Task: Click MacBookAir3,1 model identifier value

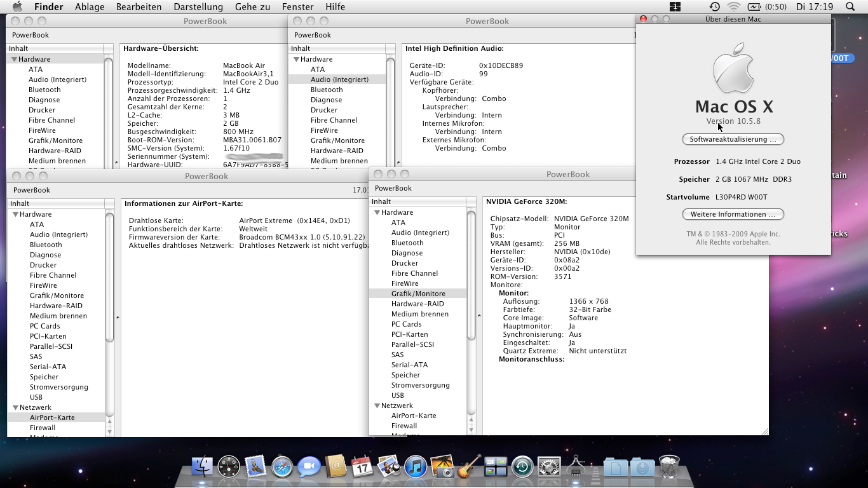Action: tap(248, 74)
